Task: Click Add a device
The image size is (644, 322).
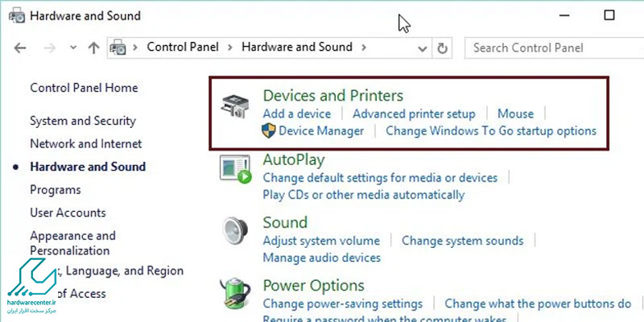Action: pyautogui.click(x=297, y=114)
